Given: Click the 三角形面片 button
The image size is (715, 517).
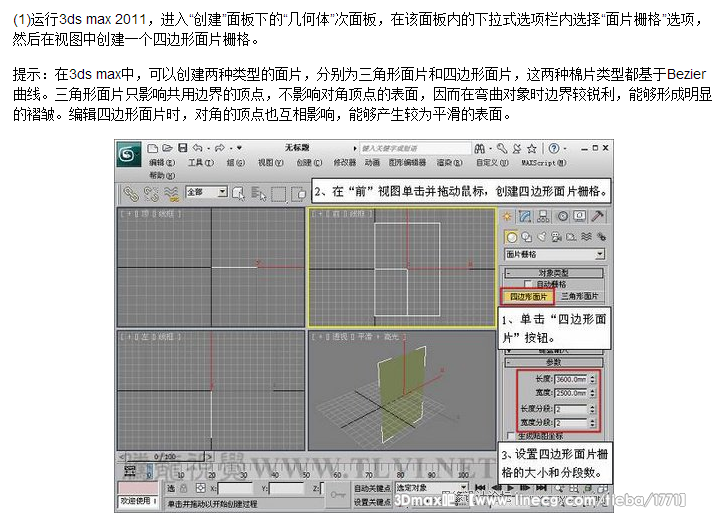Looking at the screenshot, I should [x=579, y=296].
